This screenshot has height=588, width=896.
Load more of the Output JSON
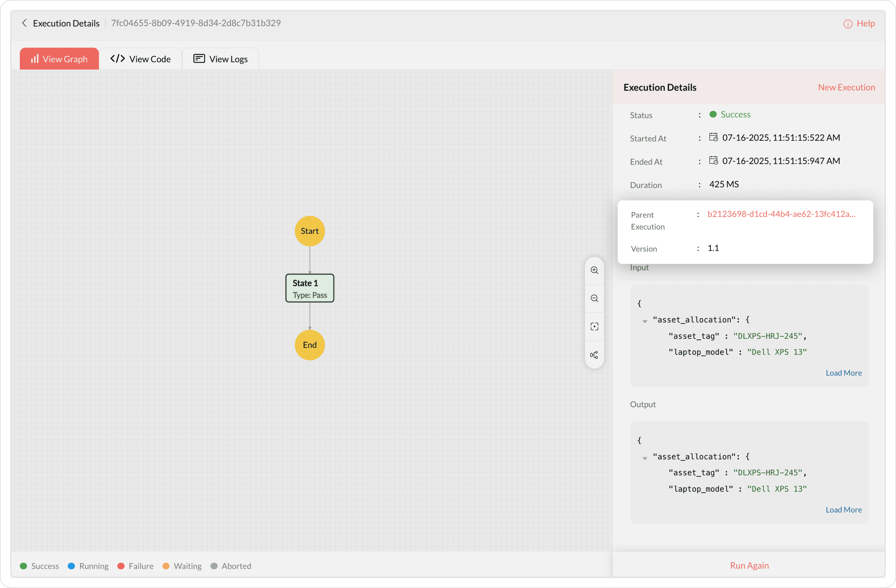click(x=843, y=509)
